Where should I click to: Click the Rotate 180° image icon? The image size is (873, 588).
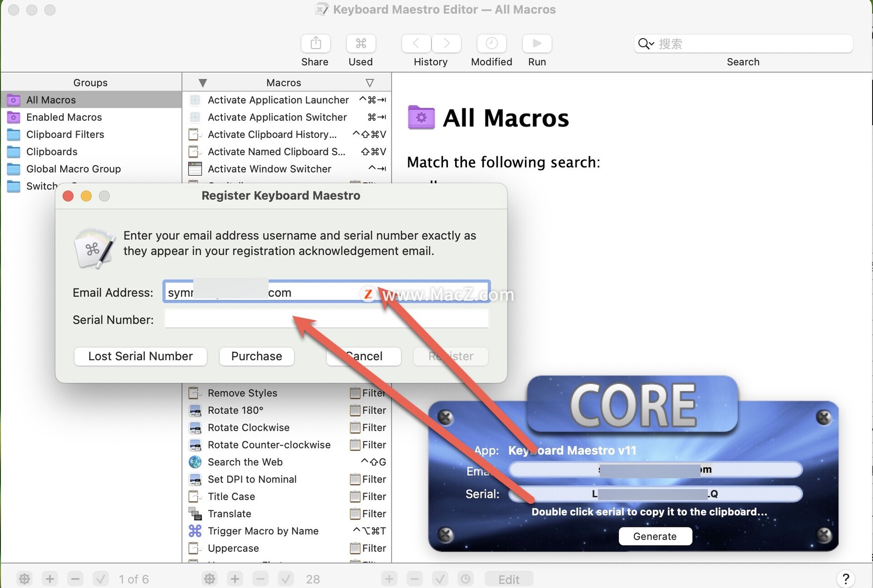pyautogui.click(x=195, y=410)
